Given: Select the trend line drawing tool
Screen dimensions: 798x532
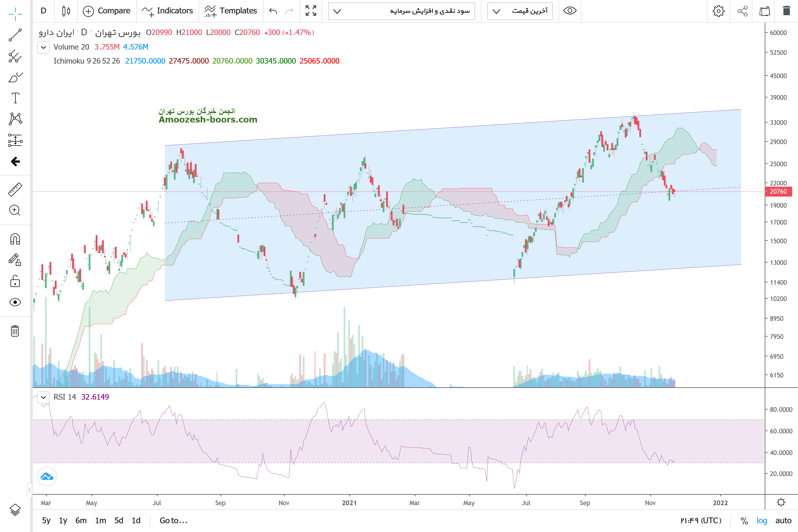Looking at the screenshot, I should point(15,35).
